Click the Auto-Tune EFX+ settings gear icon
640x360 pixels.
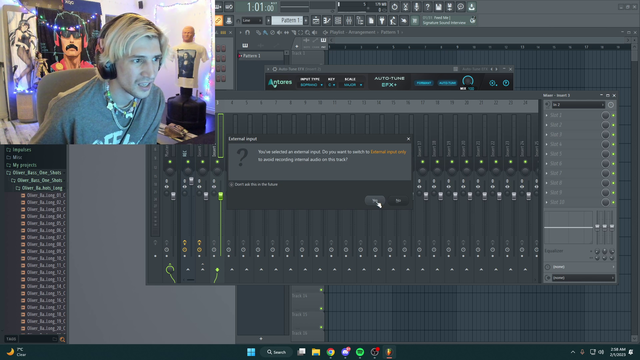pos(493,83)
